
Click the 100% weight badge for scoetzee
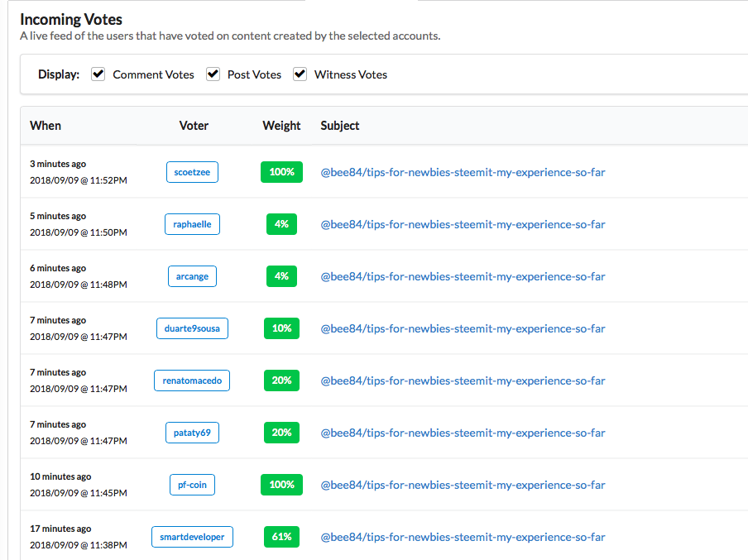pyautogui.click(x=281, y=172)
